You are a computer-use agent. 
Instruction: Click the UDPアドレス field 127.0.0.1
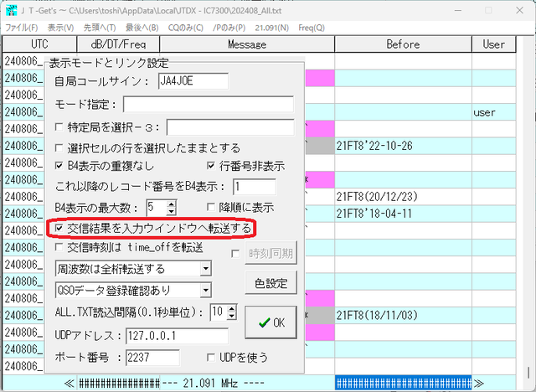tap(177, 336)
